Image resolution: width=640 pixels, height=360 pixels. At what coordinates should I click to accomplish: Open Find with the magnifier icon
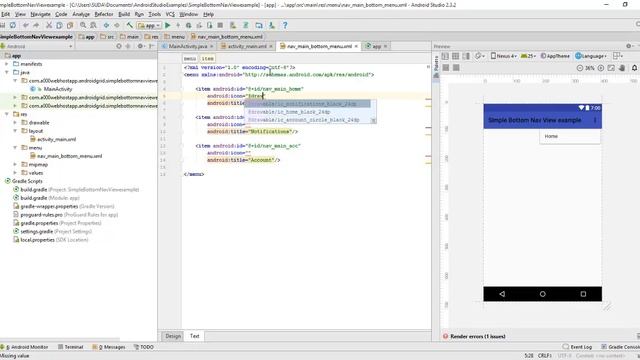coord(83,25)
